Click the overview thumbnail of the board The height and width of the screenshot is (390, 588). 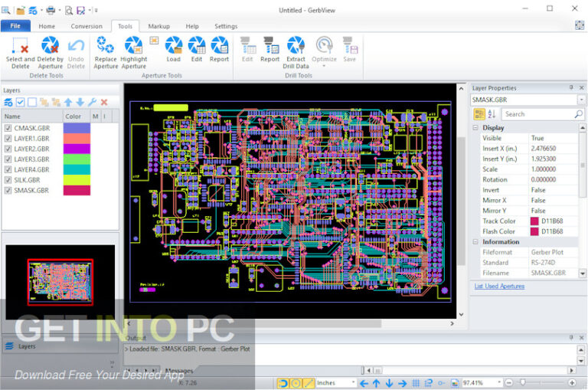point(60,282)
